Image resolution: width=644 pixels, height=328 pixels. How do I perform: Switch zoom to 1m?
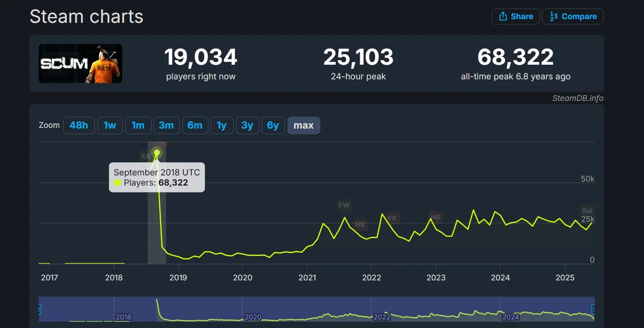138,125
